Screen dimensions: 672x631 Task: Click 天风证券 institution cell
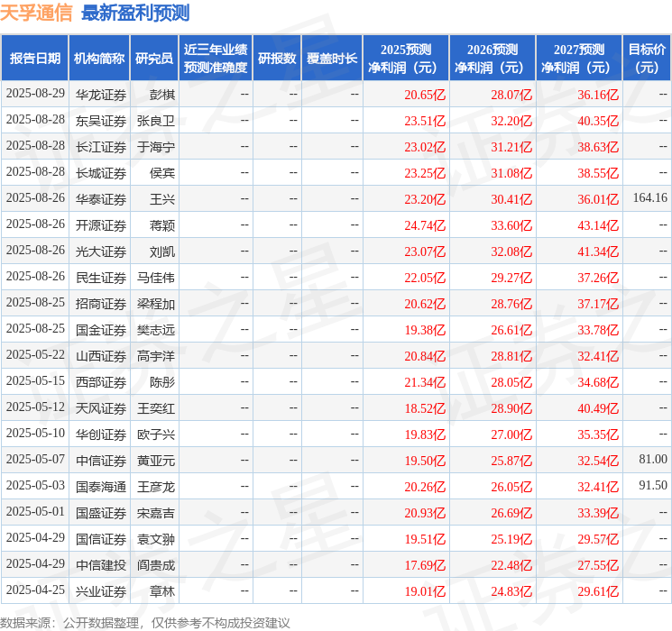coord(101,408)
